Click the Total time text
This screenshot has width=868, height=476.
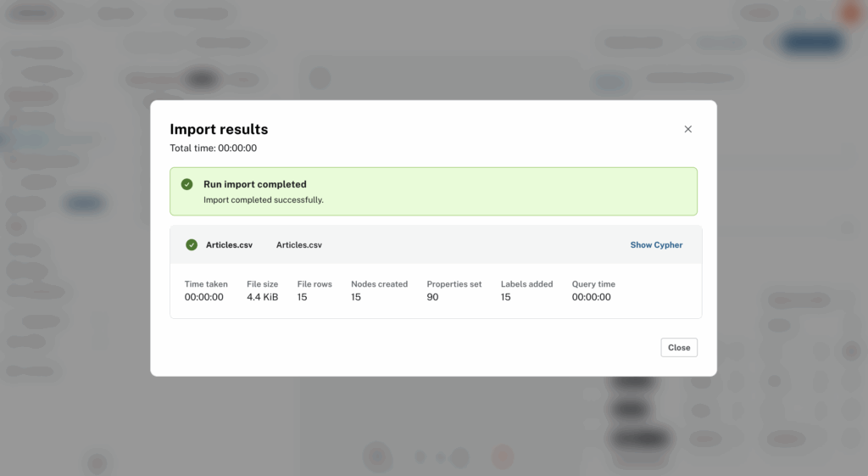click(x=213, y=148)
